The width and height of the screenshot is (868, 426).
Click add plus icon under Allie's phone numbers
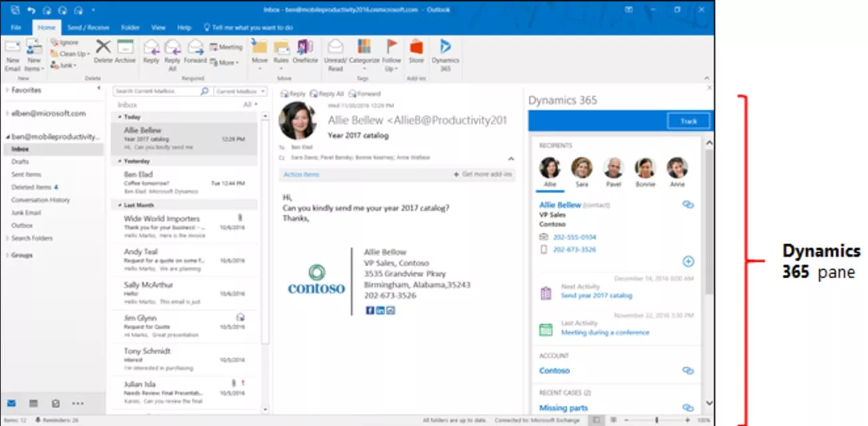click(688, 262)
